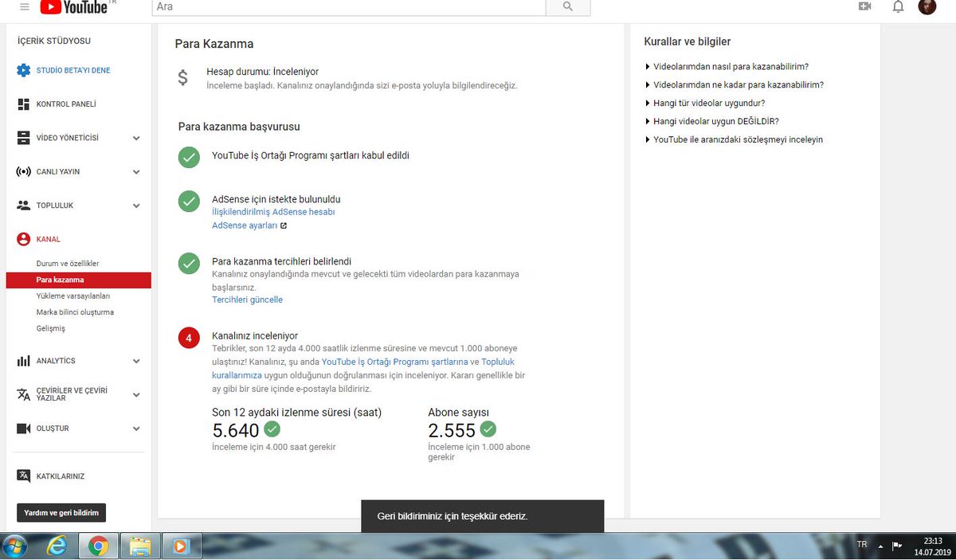This screenshot has width=956, height=560.
Task: Expand the Video Yöneticisi section
Action: (x=136, y=139)
